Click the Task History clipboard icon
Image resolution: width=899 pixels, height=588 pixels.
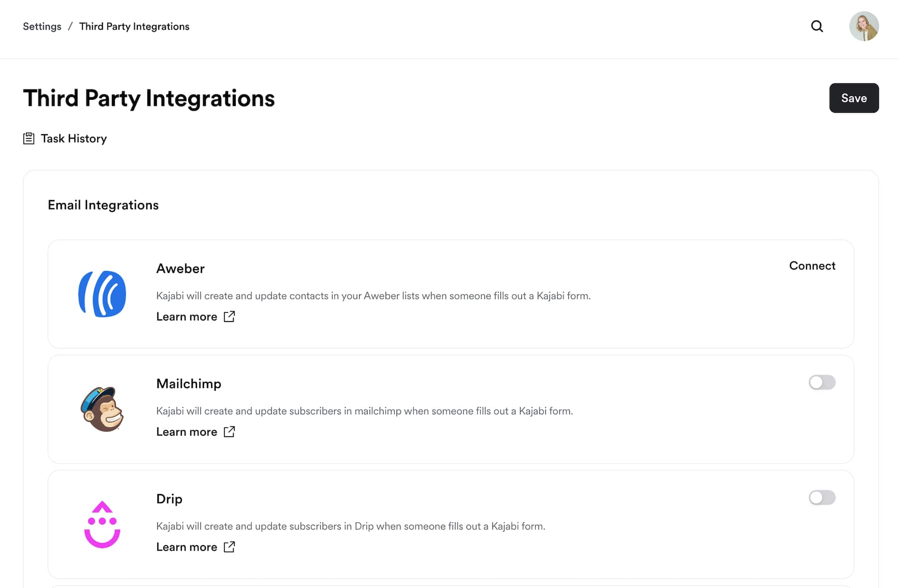pos(29,138)
